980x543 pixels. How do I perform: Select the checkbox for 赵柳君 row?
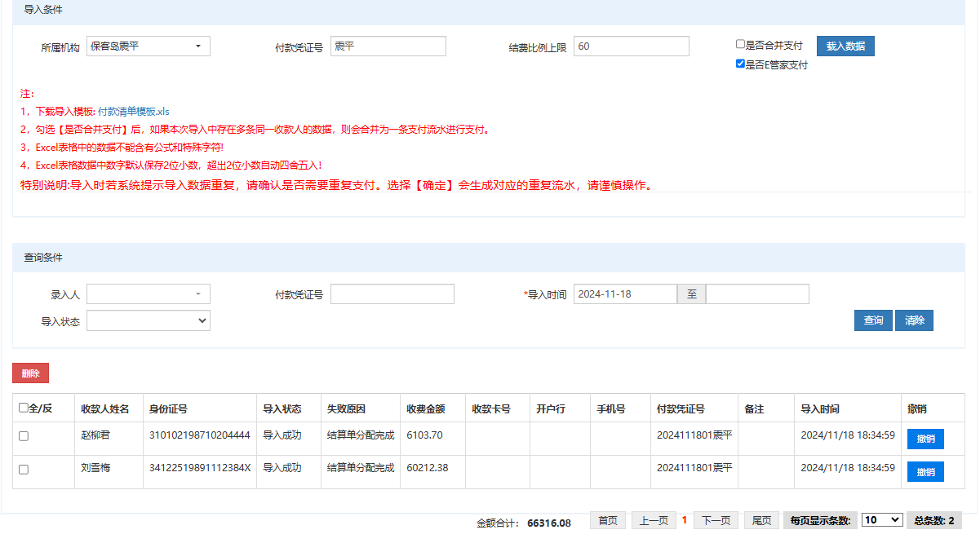tap(24, 436)
